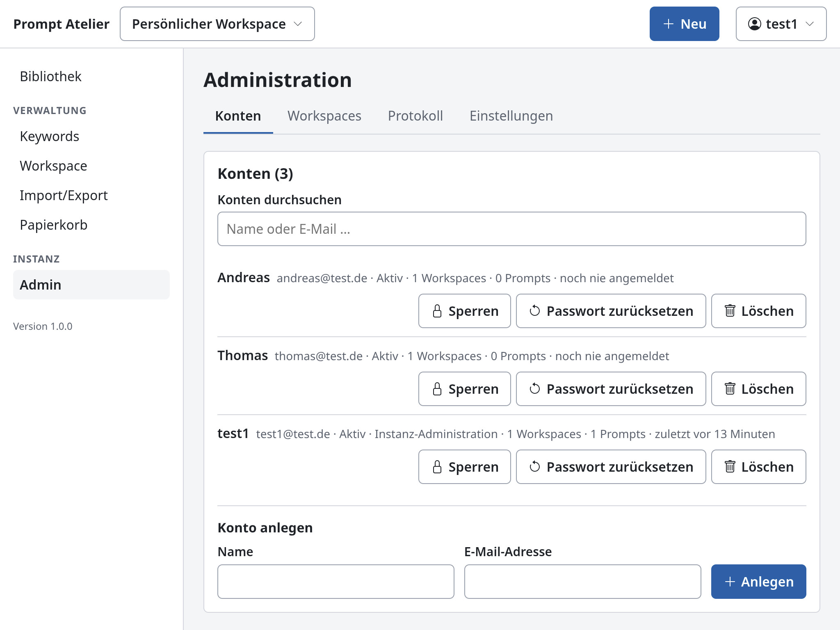Click the 'zuletzt vor 13 Minuten' text
This screenshot has height=630, width=840.
pyautogui.click(x=715, y=434)
